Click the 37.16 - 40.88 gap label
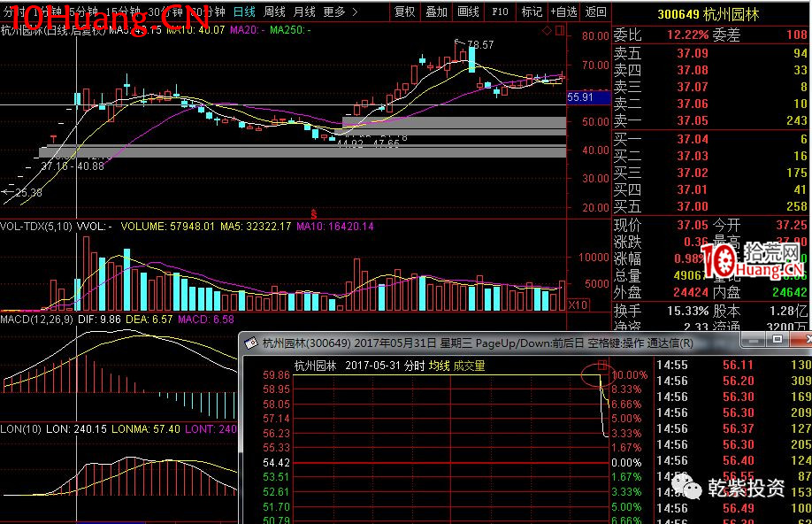The width and height of the screenshot is (812, 524). click(x=72, y=166)
